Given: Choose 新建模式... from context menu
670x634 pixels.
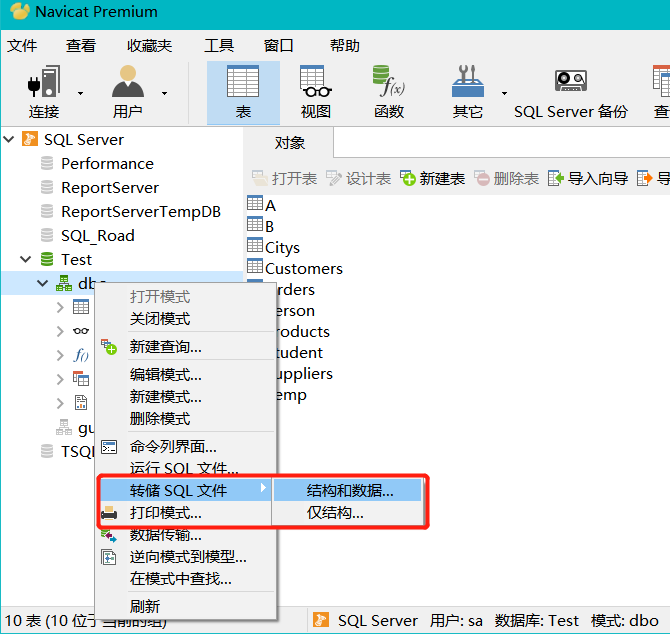Looking at the screenshot, I should point(166,397).
